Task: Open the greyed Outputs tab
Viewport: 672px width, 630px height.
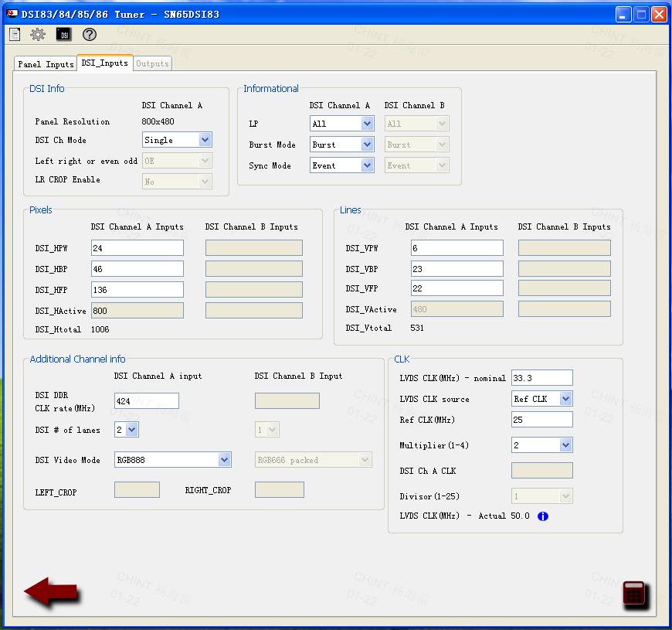Action: [x=152, y=63]
